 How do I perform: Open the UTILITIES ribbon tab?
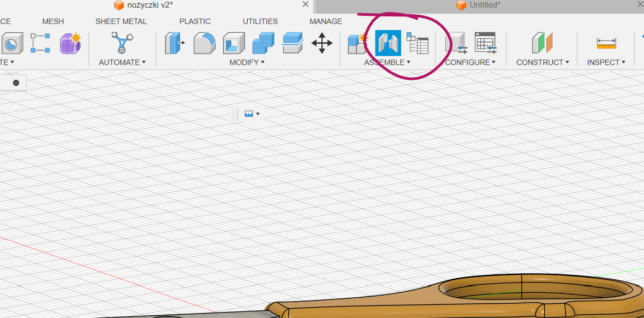(260, 21)
